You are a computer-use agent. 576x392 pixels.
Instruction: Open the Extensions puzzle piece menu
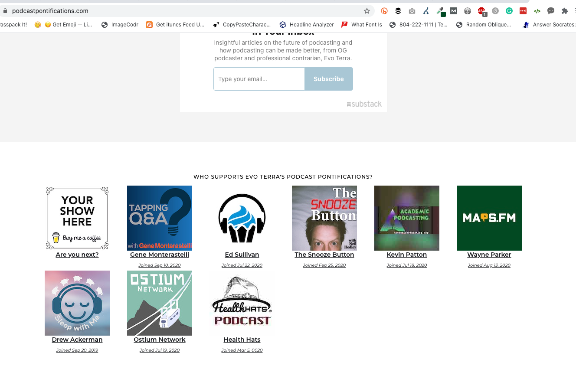(565, 11)
